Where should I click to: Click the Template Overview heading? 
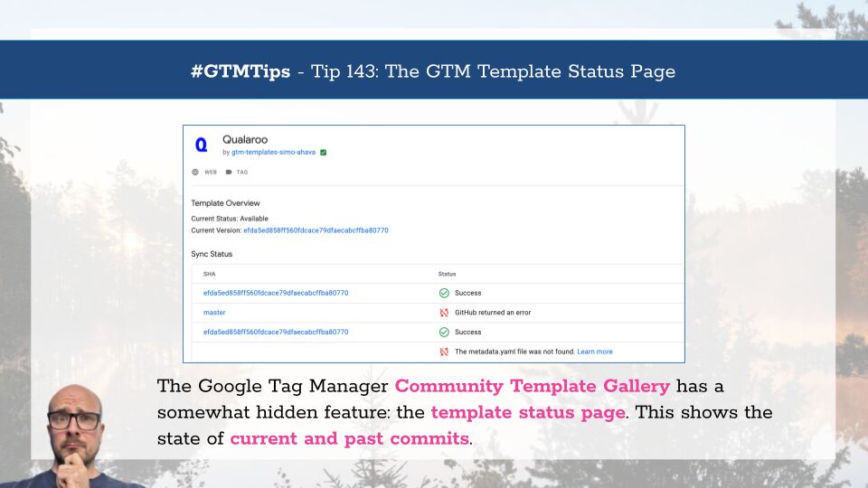225,203
